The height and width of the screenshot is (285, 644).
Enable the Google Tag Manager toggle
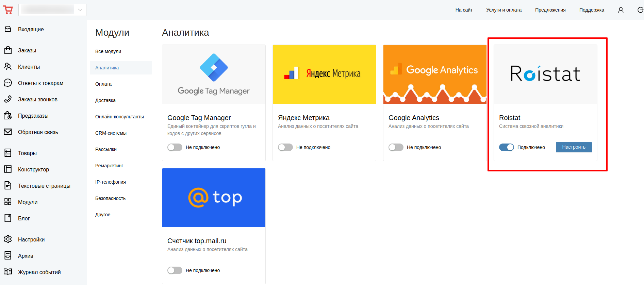click(x=175, y=147)
